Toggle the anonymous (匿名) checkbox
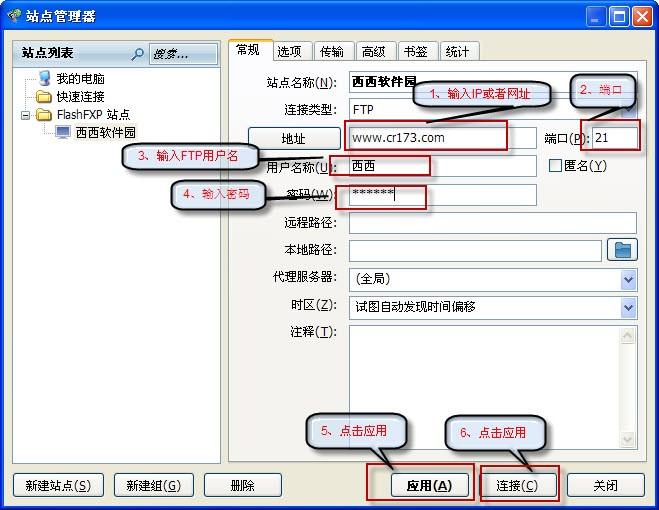The image size is (659, 510). (555, 165)
